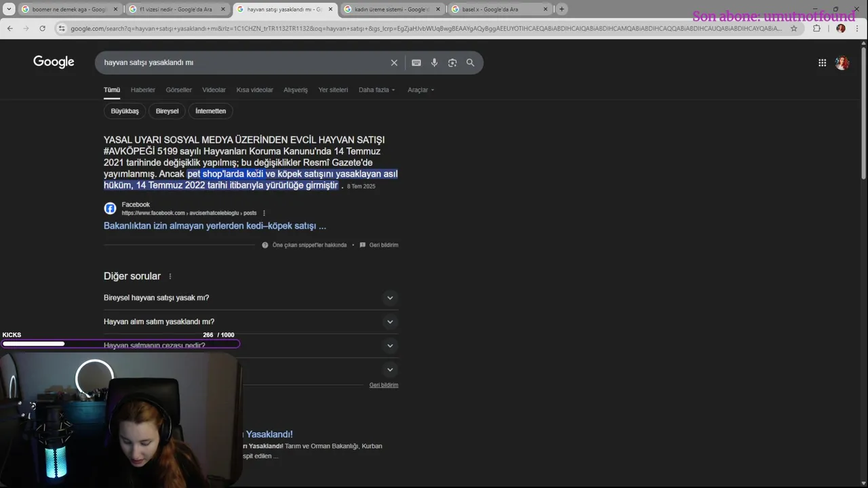Close the 'hayvan satışı yasaklandı mı' tab

coord(331,9)
